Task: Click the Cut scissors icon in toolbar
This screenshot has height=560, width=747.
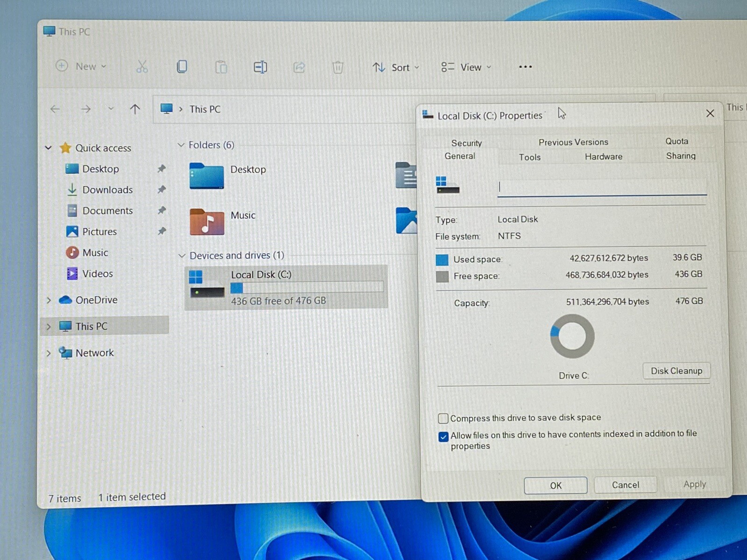Action: click(142, 67)
